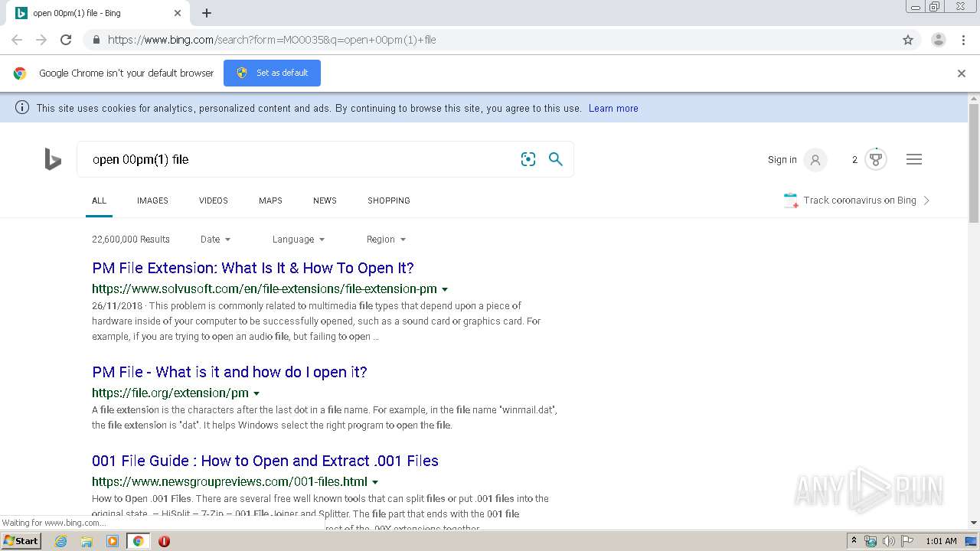The height and width of the screenshot is (551, 980).
Task: Click the Windows Start button
Action: click(21, 541)
